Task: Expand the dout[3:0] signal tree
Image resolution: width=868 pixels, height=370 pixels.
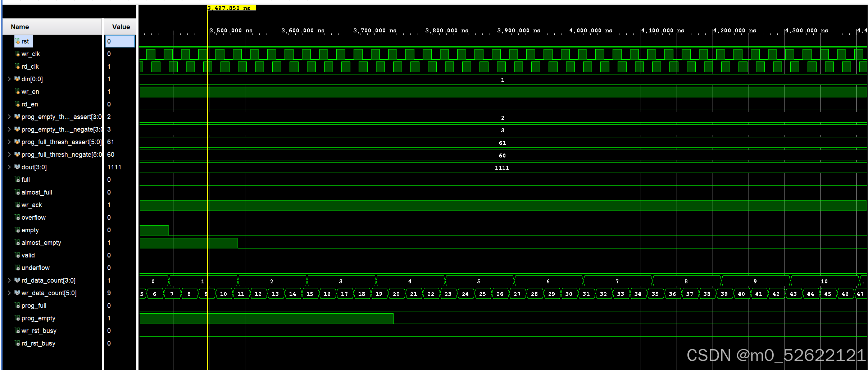Action: tap(9, 167)
